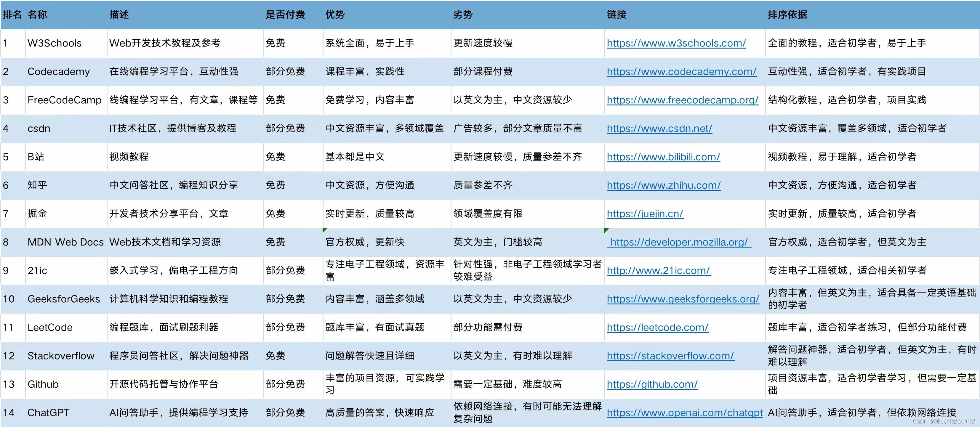
Task: Open the 21ic.com link
Action: tap(658, 271)
